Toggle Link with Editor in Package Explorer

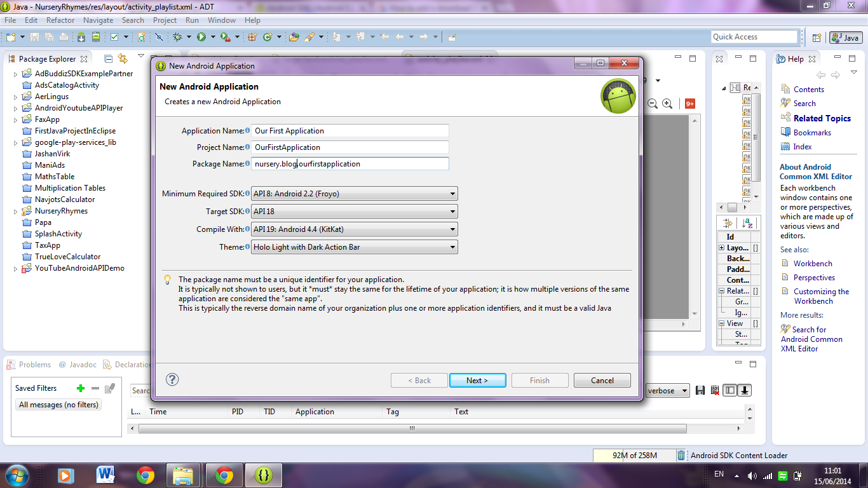coord(123,58)
